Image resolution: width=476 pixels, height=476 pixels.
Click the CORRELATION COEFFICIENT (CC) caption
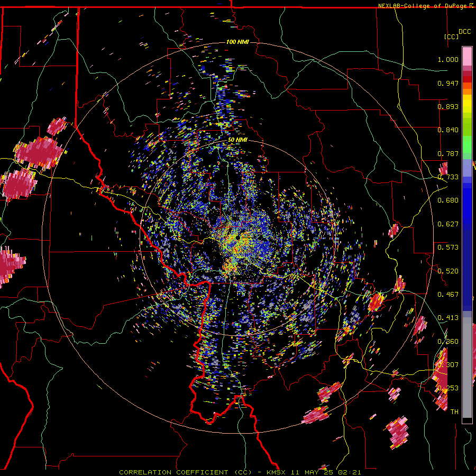(x=185, y=472)
